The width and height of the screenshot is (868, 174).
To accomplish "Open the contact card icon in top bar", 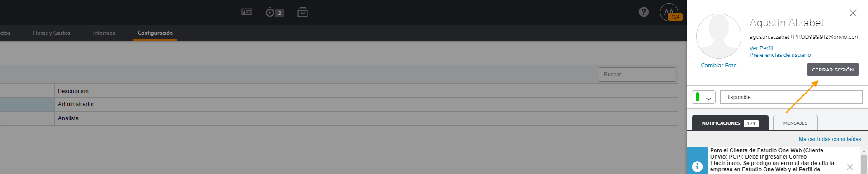I will [x=246, y=12].
